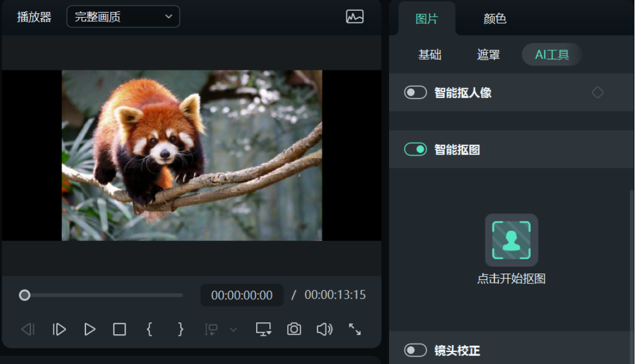The height and width of the screenshot is (364, 635).
Task: Click the speaker volume icon
Action: [324, 329]
